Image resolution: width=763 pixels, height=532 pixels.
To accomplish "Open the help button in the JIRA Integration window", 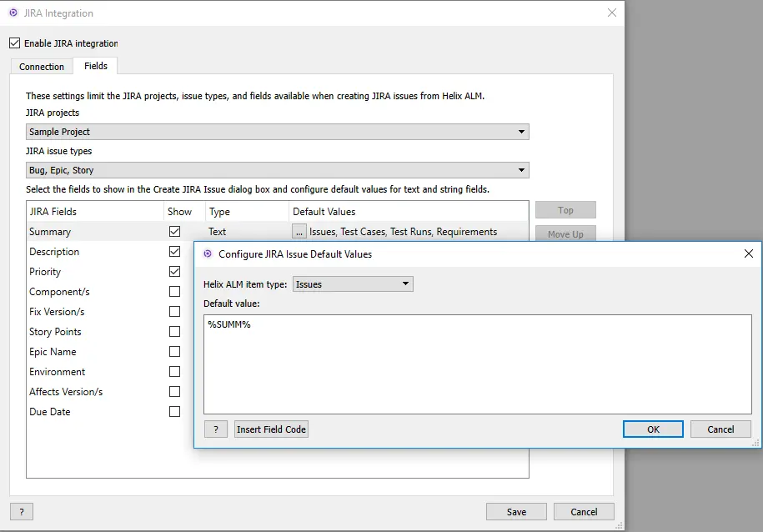I will [x=22, y=511].
